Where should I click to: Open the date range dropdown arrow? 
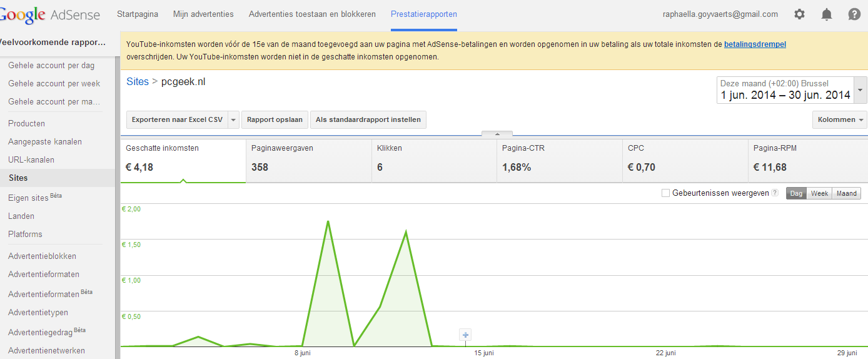click(x=860, y=90)
